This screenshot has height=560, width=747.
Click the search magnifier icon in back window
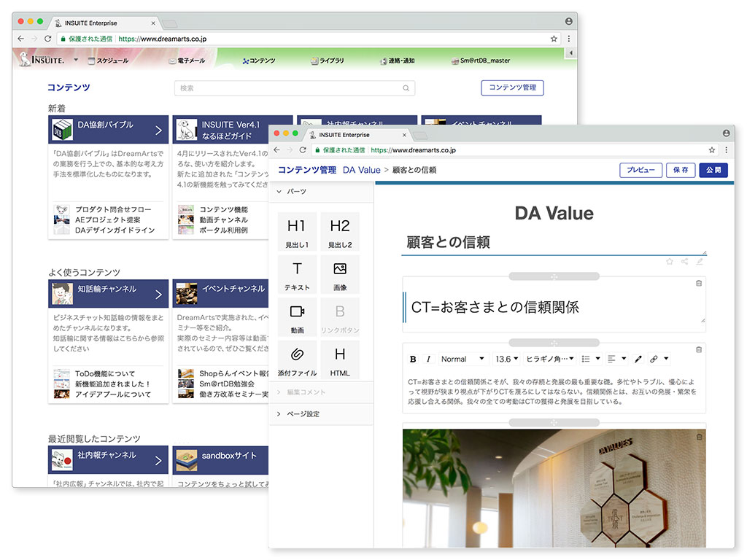[x=406, y=88]
